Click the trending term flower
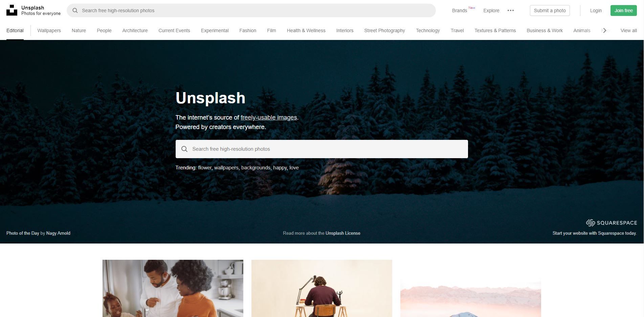 (x=204, y=168)
